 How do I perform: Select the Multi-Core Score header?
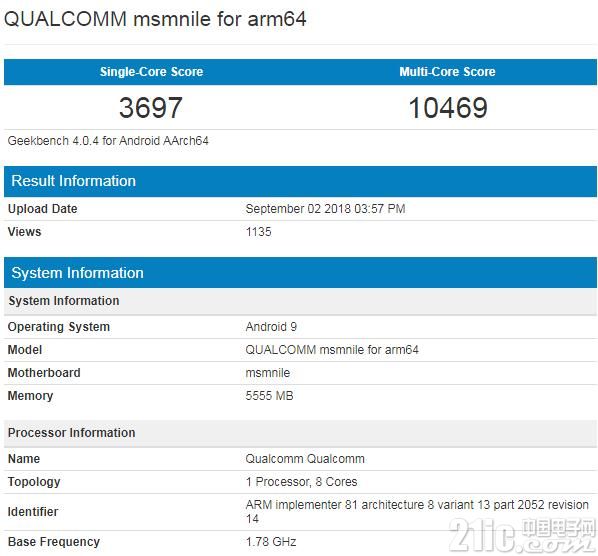(x=447, y=72)
